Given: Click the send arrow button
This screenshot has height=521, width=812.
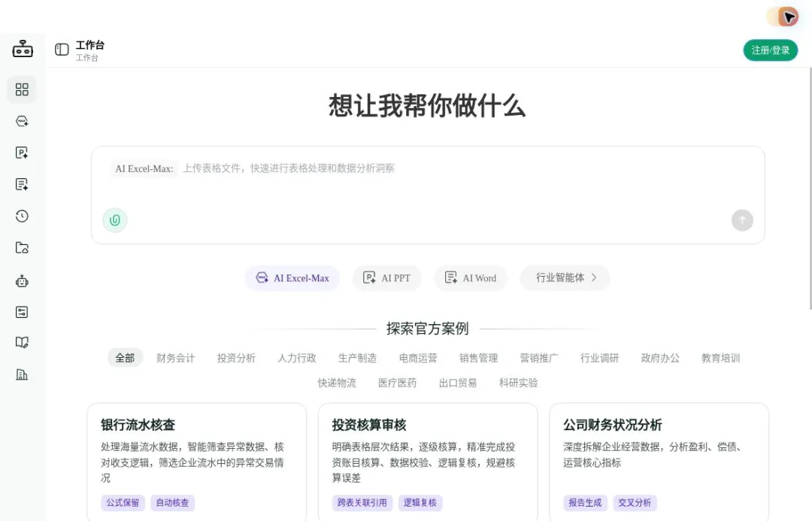Looking at the screenshot, I should click(742, 220).
